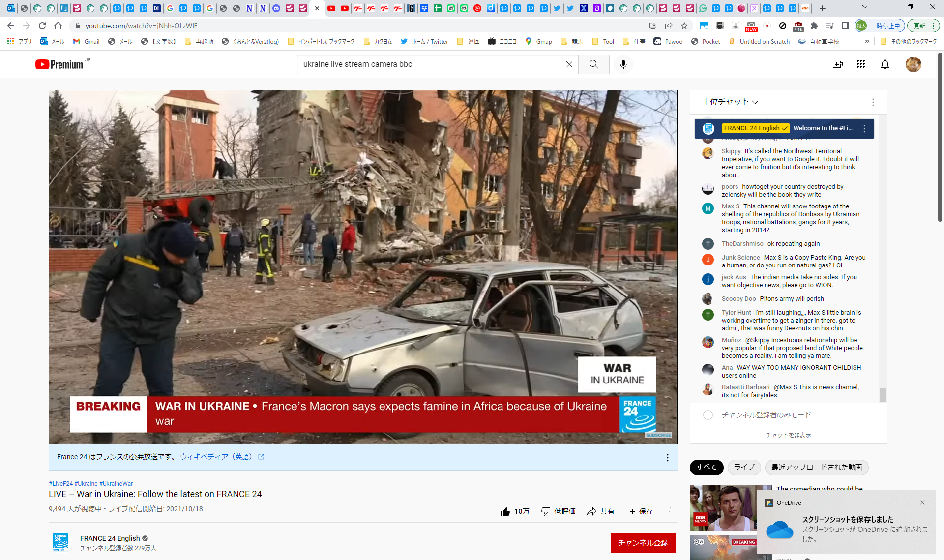Screen dimensions: 944x560
Task: Expand the 上位チャット dropdown
Action: pos(730,102)
